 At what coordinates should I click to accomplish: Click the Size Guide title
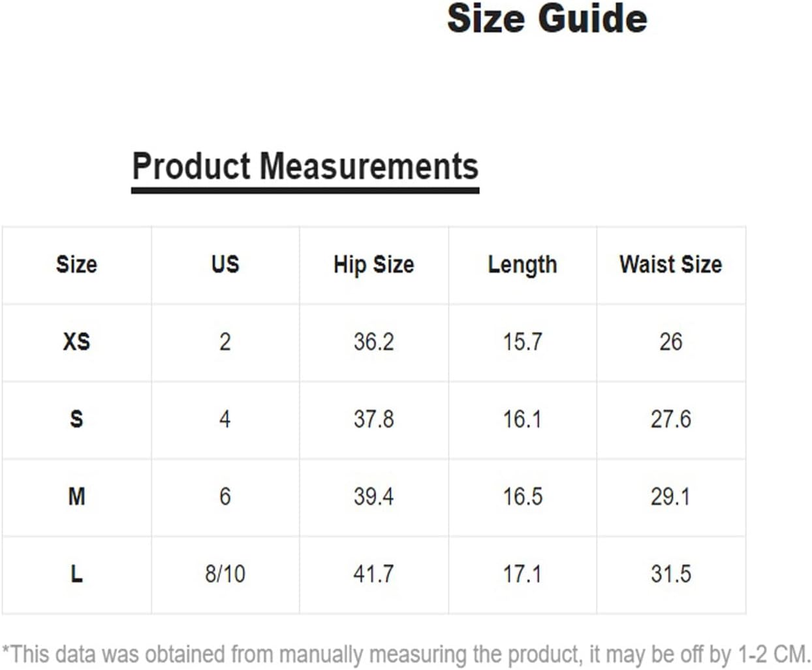pos(547,18)
